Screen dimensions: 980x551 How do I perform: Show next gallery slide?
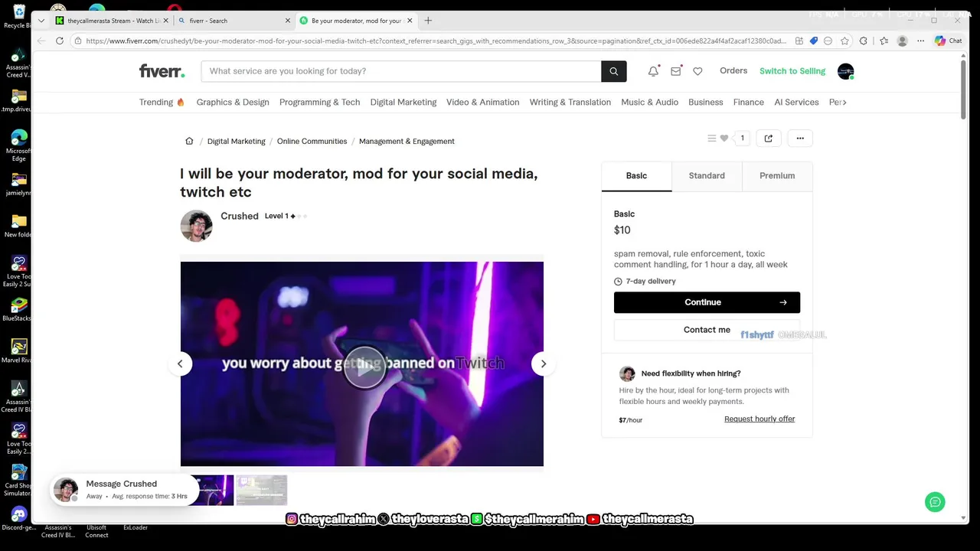pyautogui.click(x=544, y=364)
